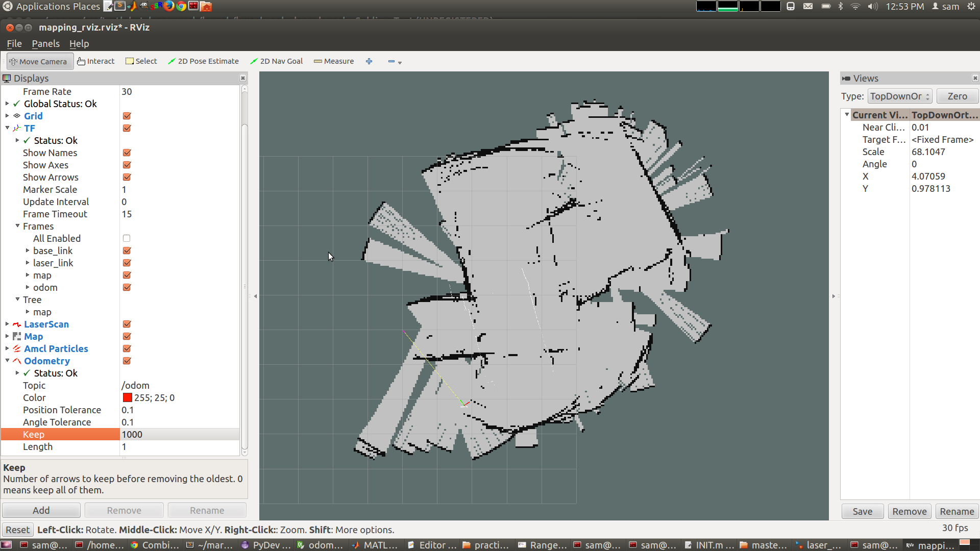980x551 pixels.
Task: Select the Move Camera tool
Action: (x=39, y=61)
